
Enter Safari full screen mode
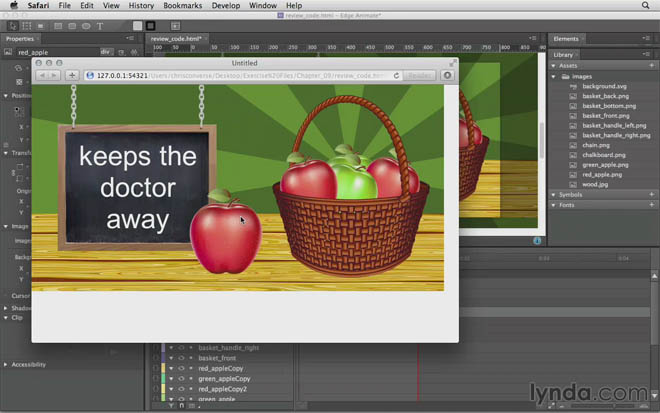453,63
